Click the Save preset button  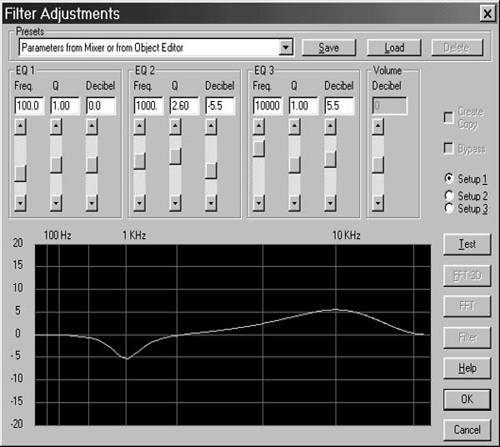point(329,47)
